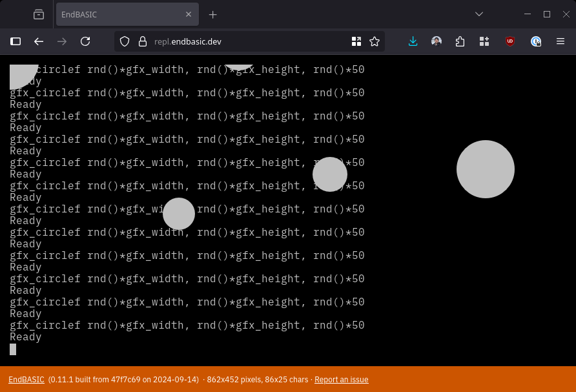Viewport: 576px width, 392px height.
Task: Close the EndBASIC tab
Action: pyautogui.click(x=189, y=14)
